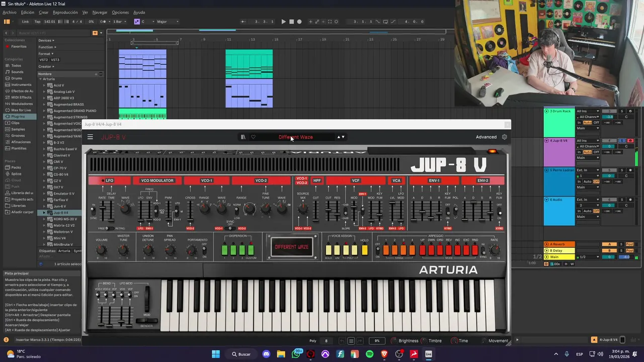Click the Windows taskbar Buscar search box
The width and height of the screenshot is (644, 362).
click(242, 354)
